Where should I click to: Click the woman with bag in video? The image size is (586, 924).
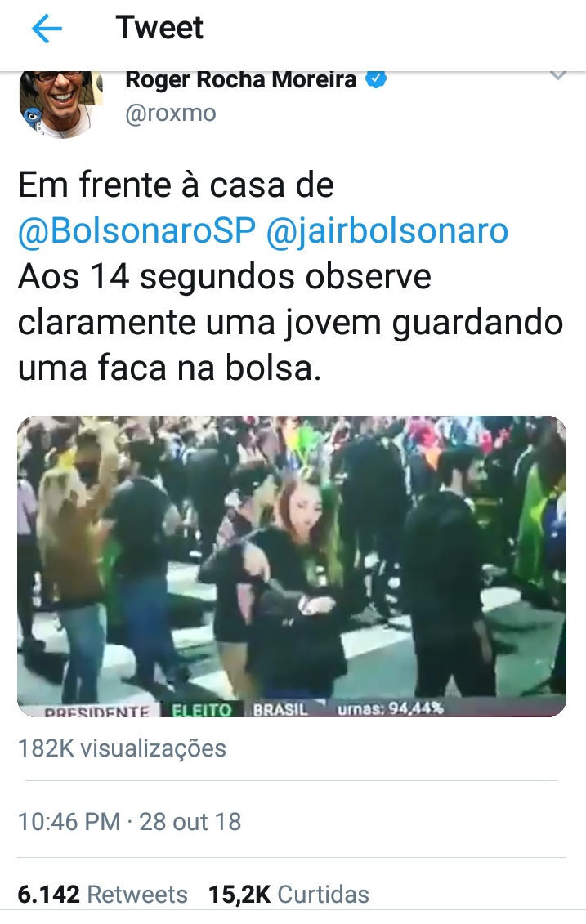click(x=295, y=589)
